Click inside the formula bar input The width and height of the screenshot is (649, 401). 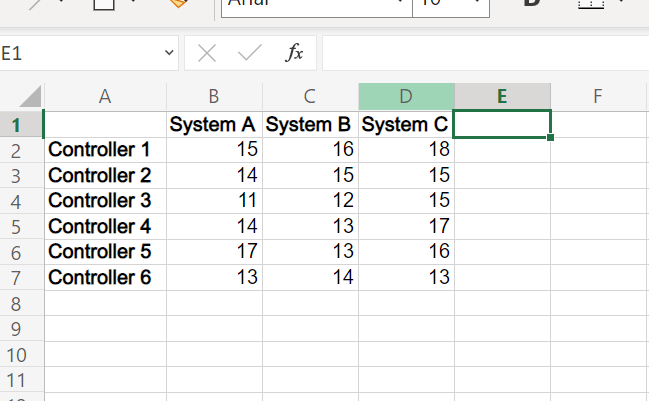click(x=485, y=53)
